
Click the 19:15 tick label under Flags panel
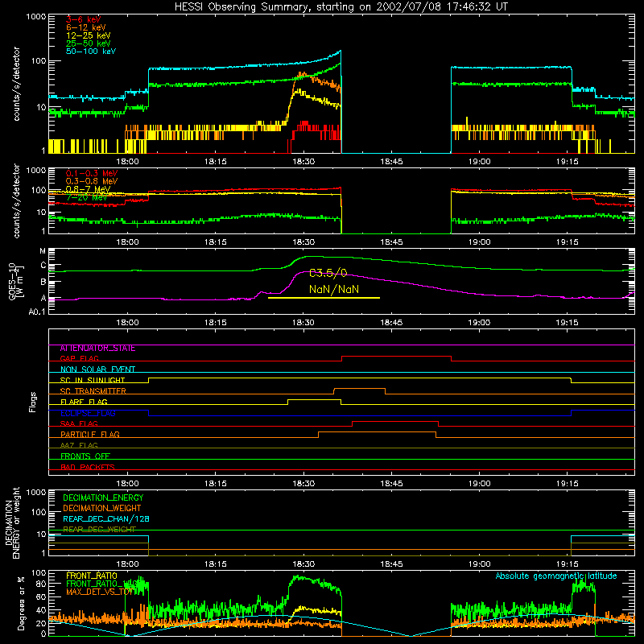click(568, 484)
